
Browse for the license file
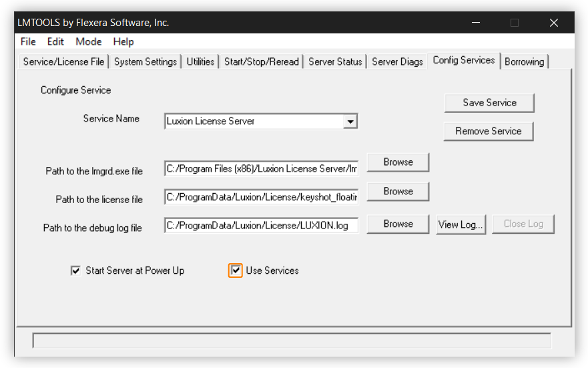click(398, 191)
